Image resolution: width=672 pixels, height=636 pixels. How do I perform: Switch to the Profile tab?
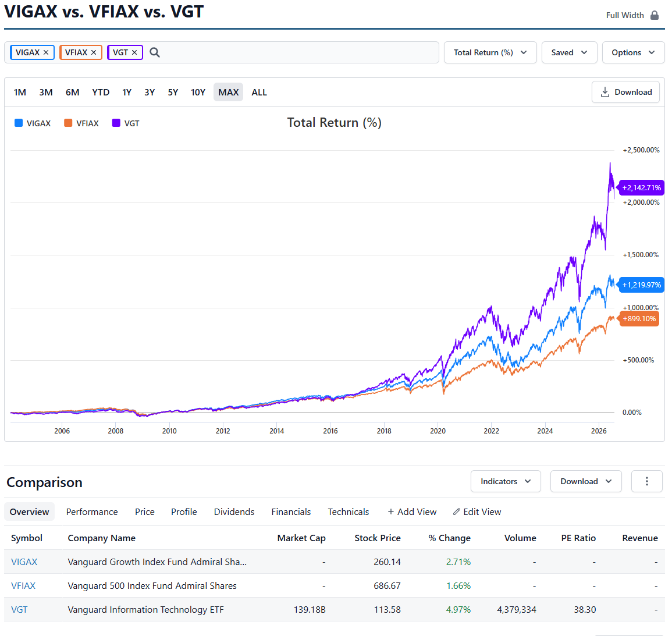pos(184,511)
